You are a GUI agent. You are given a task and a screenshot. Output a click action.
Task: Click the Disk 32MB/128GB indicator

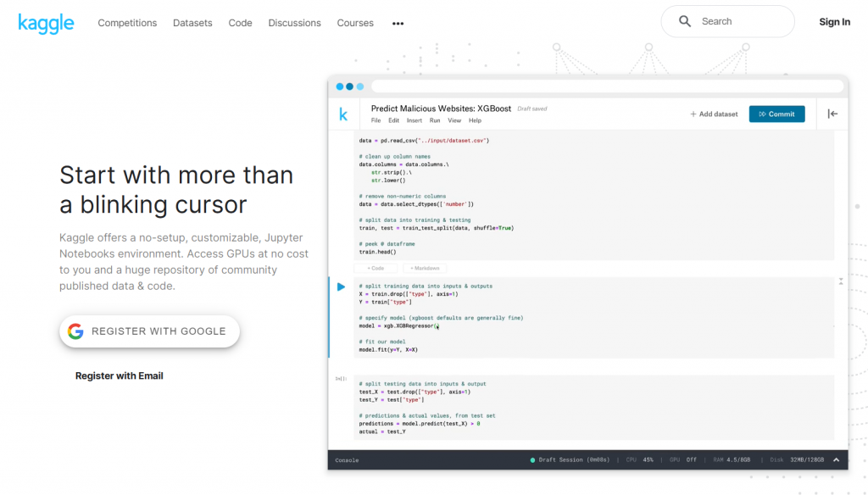[797, 460]
